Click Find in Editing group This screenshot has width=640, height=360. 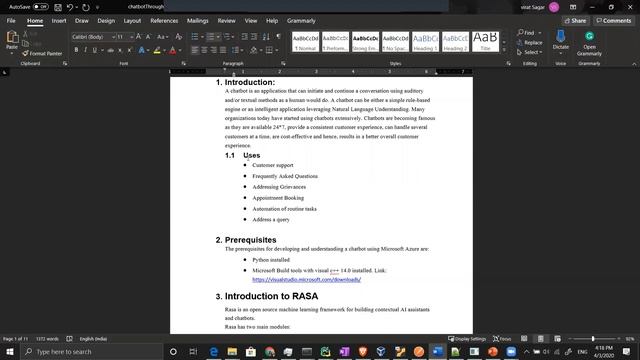coord(529,33)
